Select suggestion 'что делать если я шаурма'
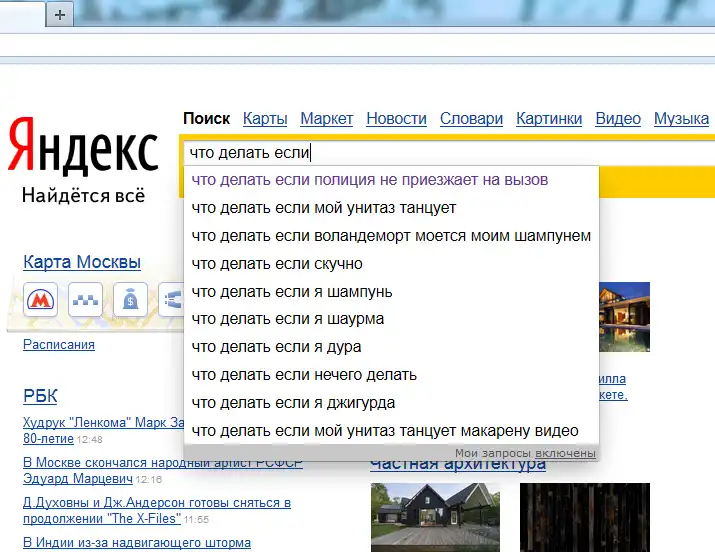Viewport: 715px width, 552px height. (287, 319)
